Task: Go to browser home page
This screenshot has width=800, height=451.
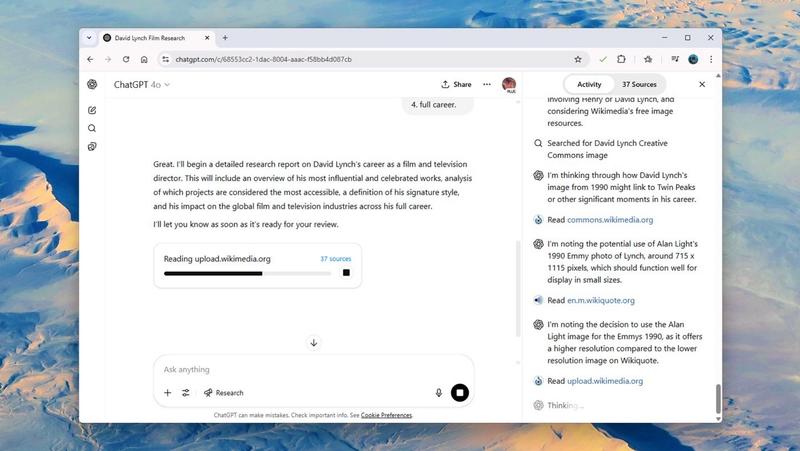Action: pyautogui.click(x=144, y=59)
